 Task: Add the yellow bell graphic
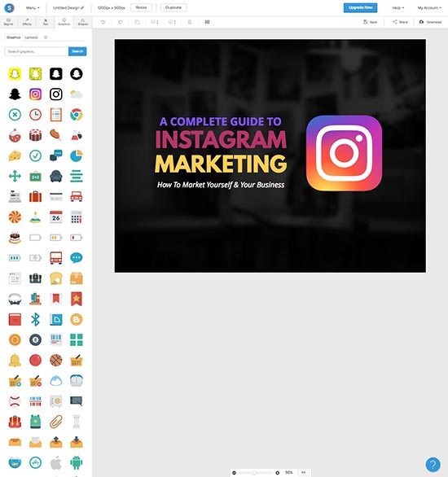pyautogui.click(x=15, y=360)
